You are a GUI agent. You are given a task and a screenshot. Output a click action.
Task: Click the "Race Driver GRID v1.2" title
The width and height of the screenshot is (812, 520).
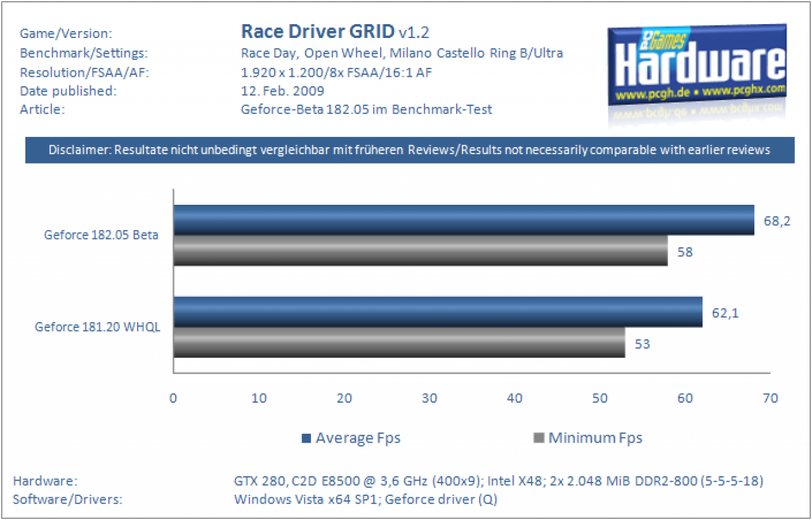[337, 32]
